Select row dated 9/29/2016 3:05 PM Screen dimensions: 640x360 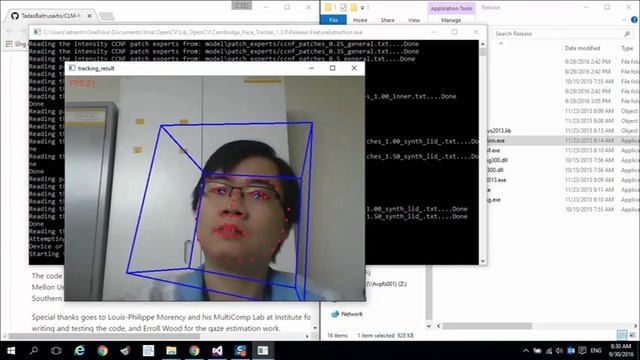tap(563, 101)
